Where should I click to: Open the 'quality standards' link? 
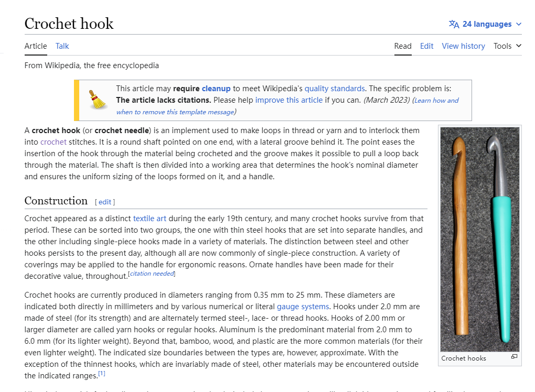pyautogui.click(x=335, y=89)
